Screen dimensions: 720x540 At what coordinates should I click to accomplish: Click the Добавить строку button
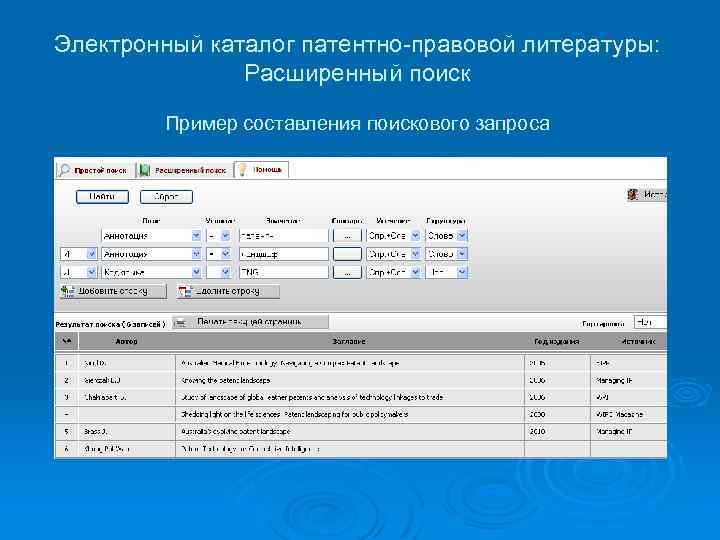click(113, 292)
